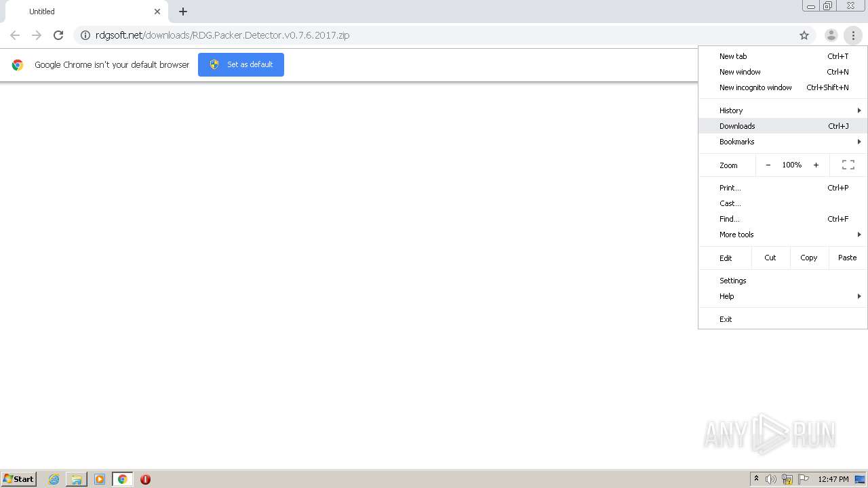Set Chrome as default browser

(x=241, y=64)
